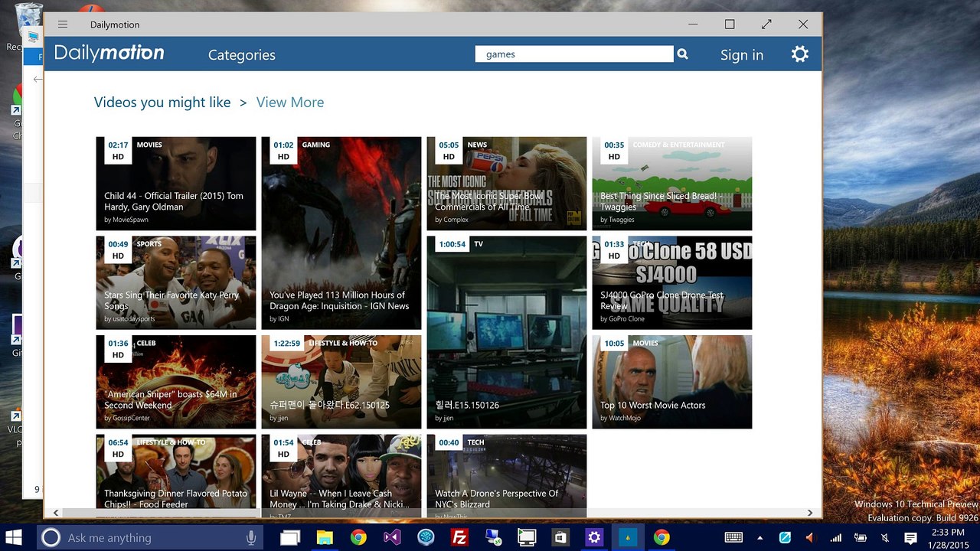980x551 pixels.
Task: Open the touch keyboard tray icon
Action: click(733, 538)
